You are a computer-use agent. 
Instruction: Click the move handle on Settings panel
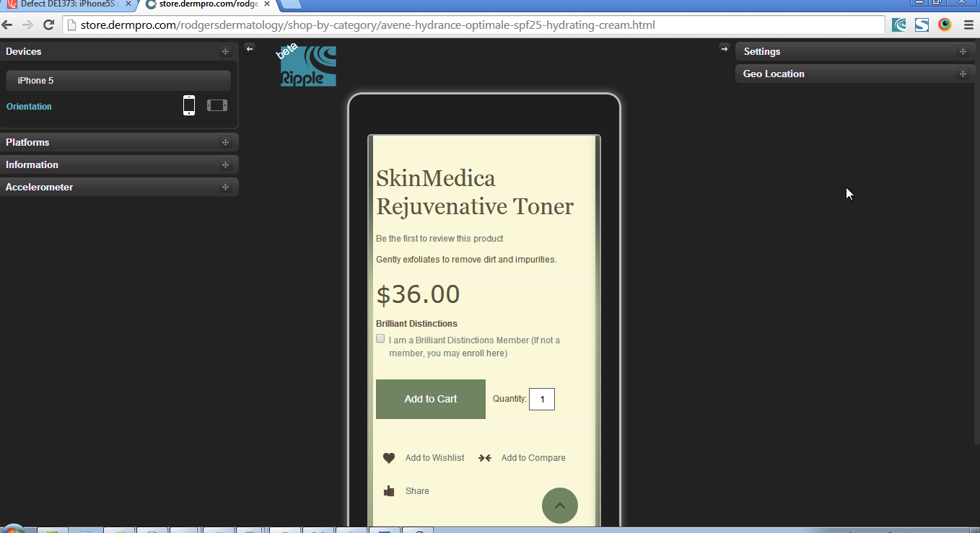[x=963, y=51]
